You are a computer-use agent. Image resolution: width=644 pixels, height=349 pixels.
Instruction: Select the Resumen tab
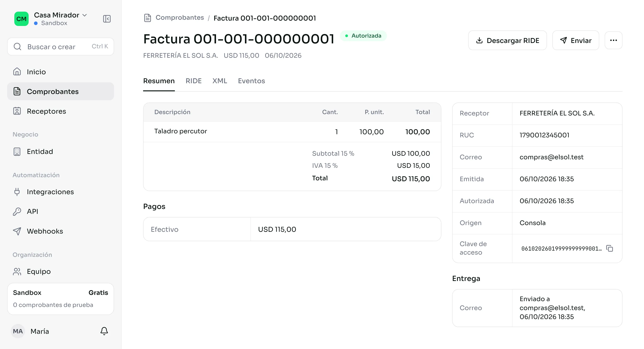(159, 81)
